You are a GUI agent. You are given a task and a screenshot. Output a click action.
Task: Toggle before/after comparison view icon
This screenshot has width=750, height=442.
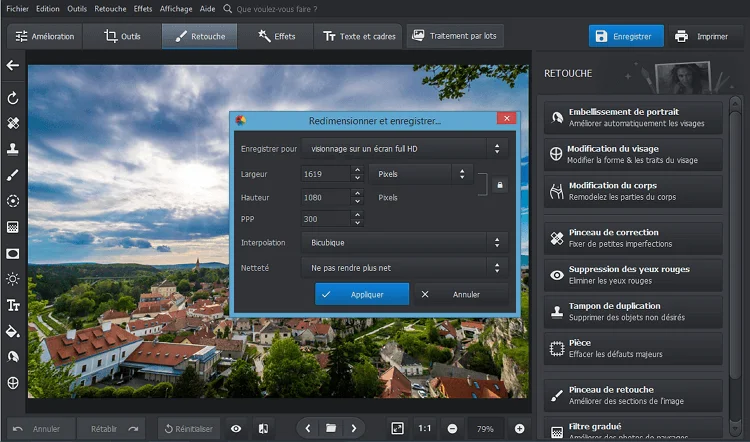[x=262, y=428]
